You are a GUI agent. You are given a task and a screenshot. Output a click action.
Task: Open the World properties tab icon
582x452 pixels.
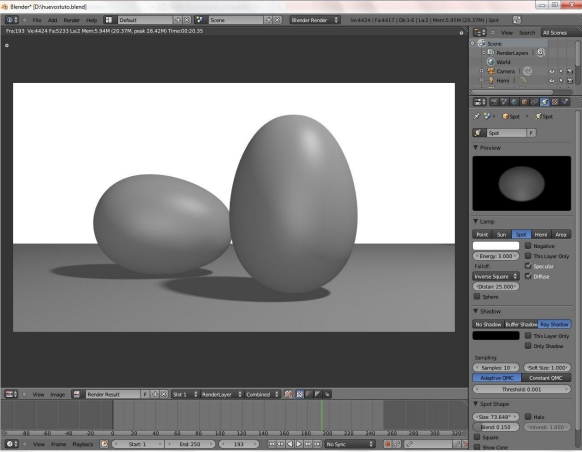coord(514,102)
